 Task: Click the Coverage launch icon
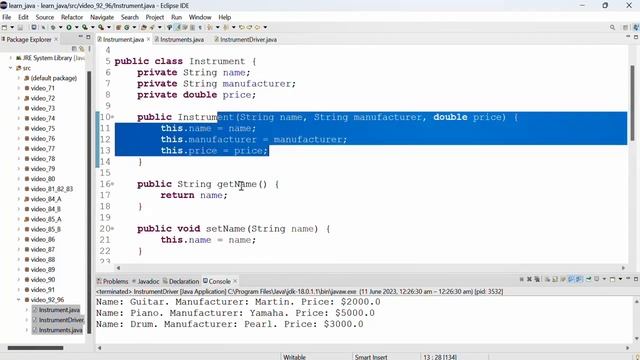pyautogui.click(x=84, y=27)
